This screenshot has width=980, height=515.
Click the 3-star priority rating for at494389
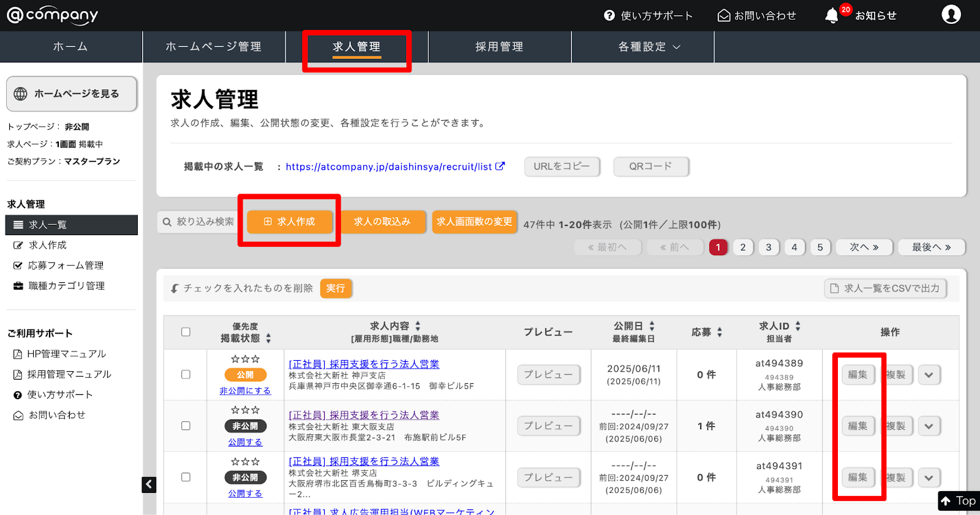click(x=245, y=359)
